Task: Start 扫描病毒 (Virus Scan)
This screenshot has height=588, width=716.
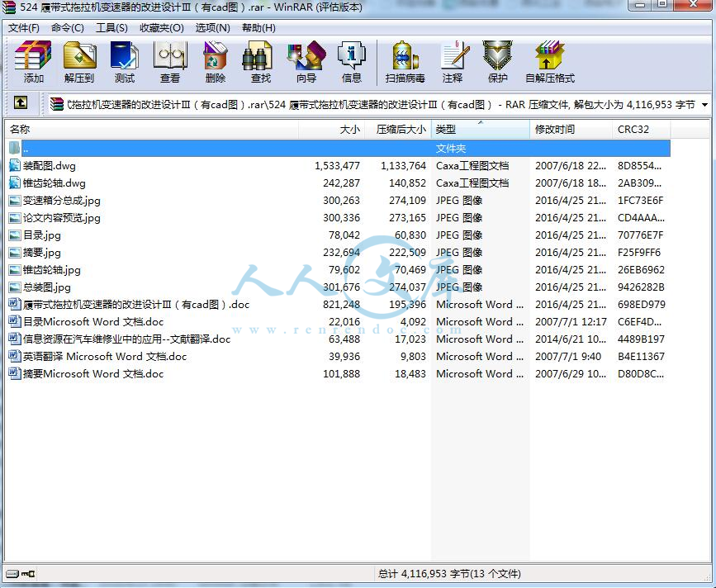Action: [405, 62]
